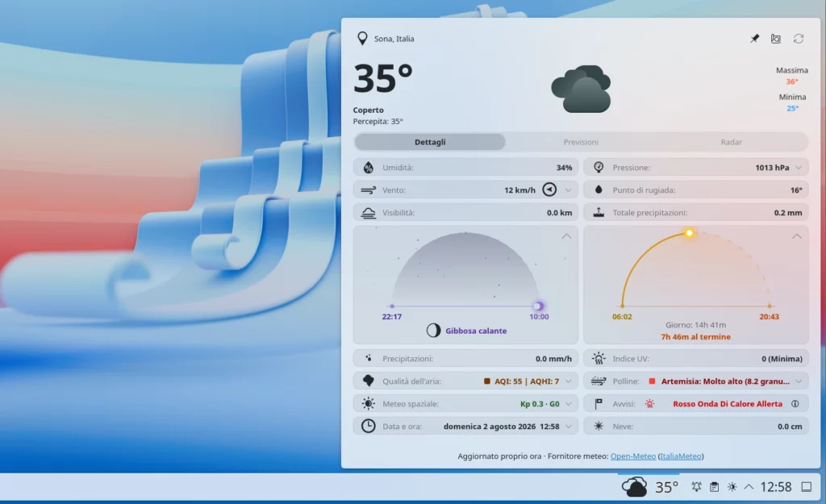Open the Radar tab
The width and height of the screenshot is (826, 504).
(x=731, y=142)
